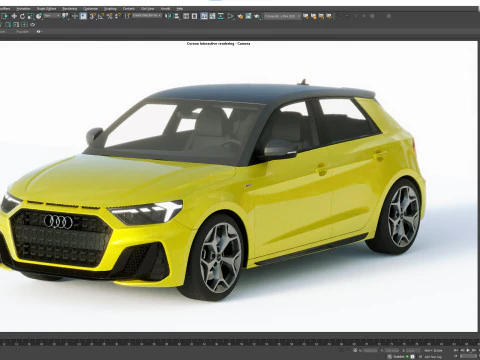Image resolution: width=480 pixels, height=360 pixels.
Task: Open the Help menu
Action: (x=180, y=9)
